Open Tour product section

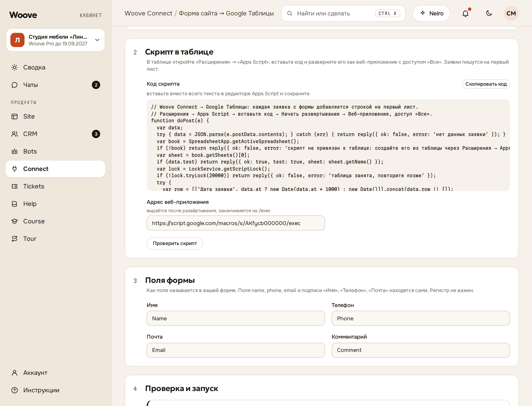click(56, 239)
